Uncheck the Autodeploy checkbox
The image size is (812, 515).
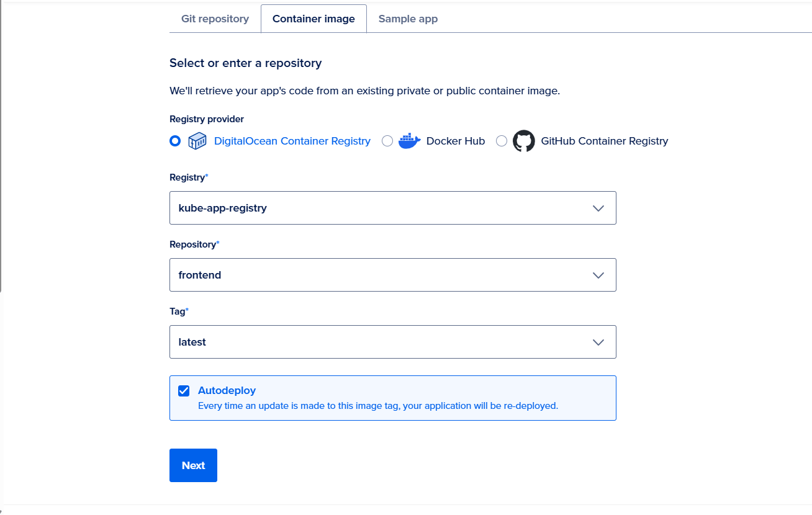pyautogui.click(x=184, y=390)
